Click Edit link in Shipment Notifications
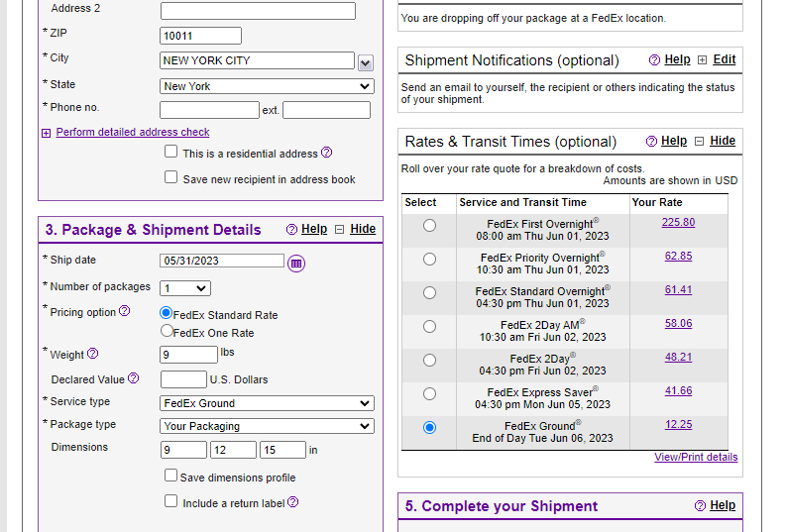Viewport: 785px width, 532px height. (725, 59)
